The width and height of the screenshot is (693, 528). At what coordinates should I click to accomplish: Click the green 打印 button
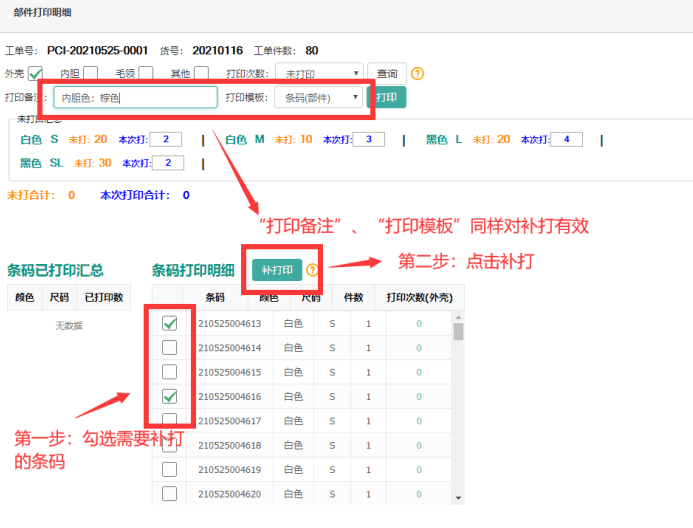tap(386, 97)
